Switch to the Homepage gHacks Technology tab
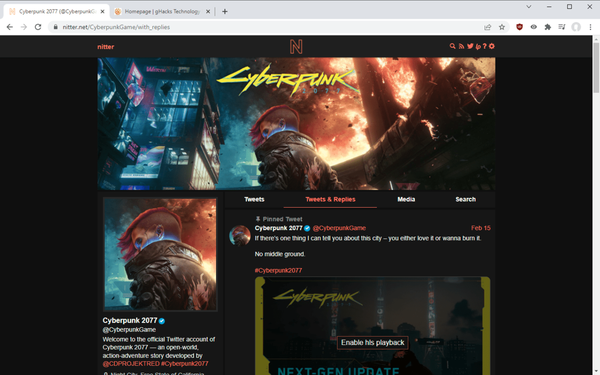The height and width of the screenshot is (375, 600). 163,11
